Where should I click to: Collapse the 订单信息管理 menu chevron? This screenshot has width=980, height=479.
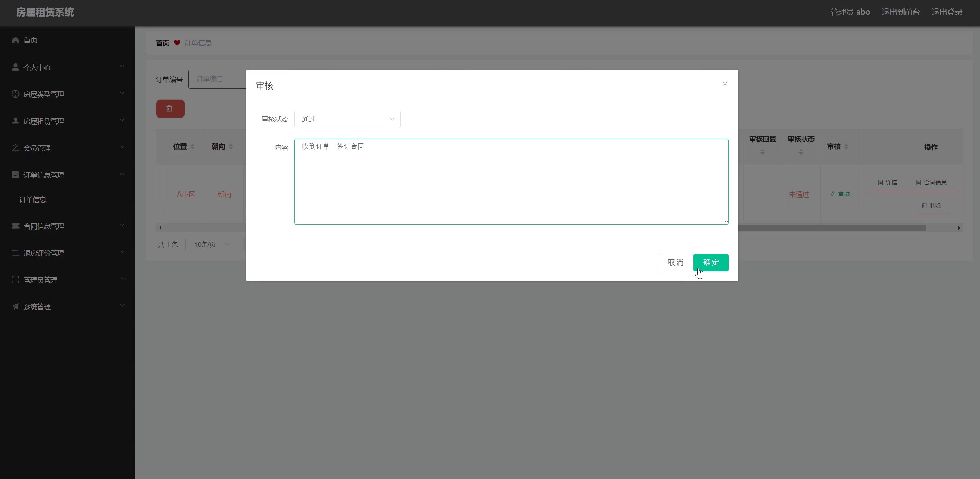pos(122,174)
